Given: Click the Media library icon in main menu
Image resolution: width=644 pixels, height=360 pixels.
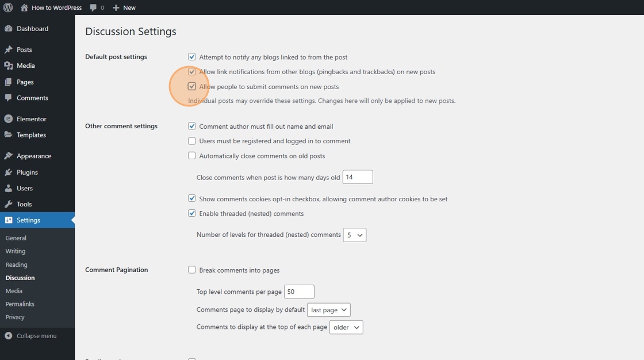Looking at the screenshot, I should [x=8, y=66].
